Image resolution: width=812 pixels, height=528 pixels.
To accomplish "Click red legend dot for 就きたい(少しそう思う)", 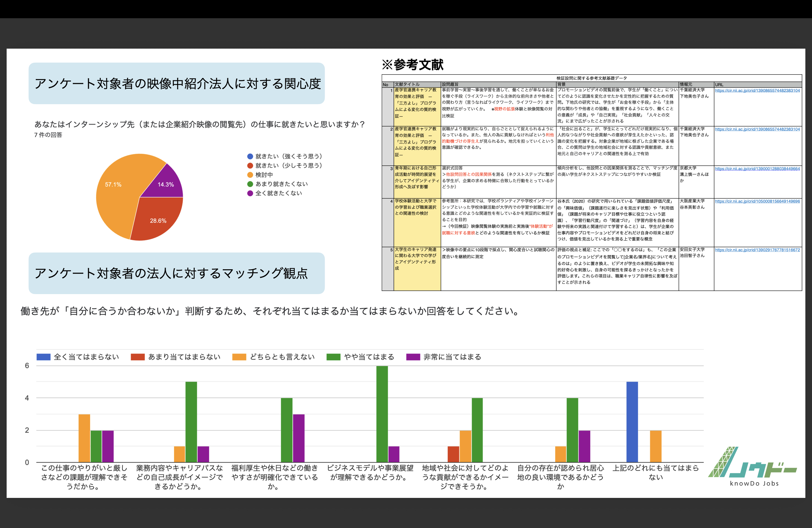I will pyautogui.click(x=250, y=165).
